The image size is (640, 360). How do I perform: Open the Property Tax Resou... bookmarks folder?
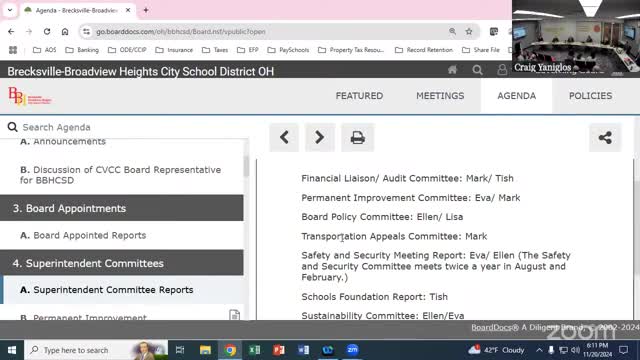click(351, 50)
